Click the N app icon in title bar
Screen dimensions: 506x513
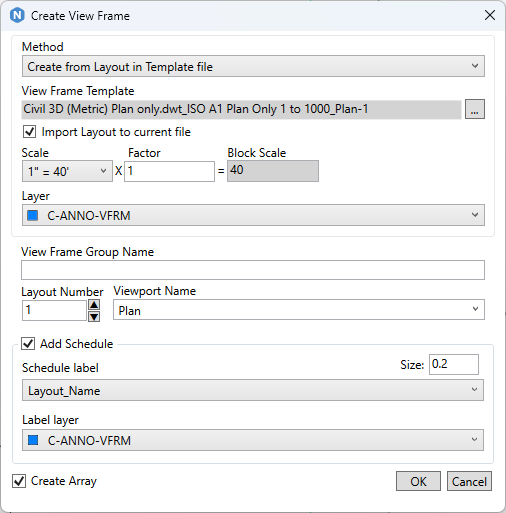[17, 15]
